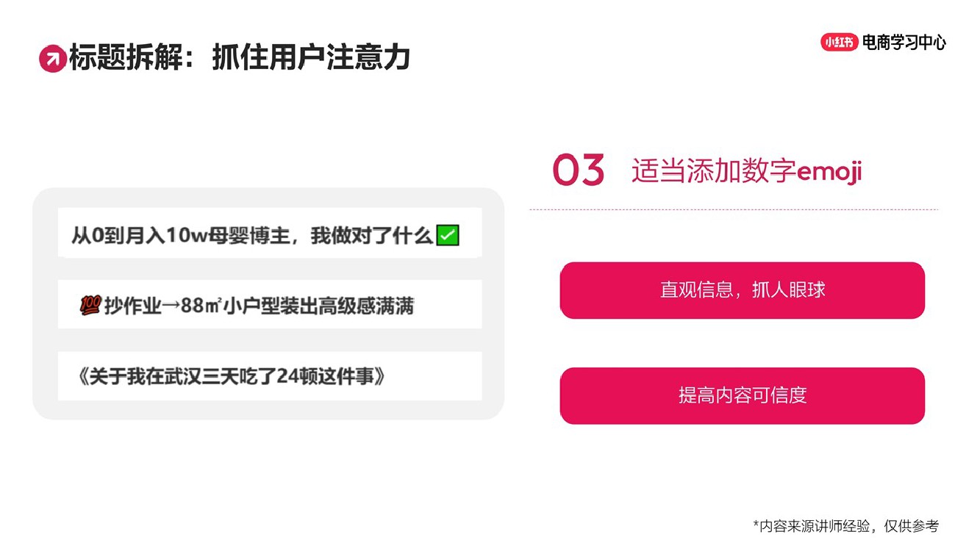980x551 pixels.
Task: Click the 提高内容可信度 button
Action: [742, 395]
